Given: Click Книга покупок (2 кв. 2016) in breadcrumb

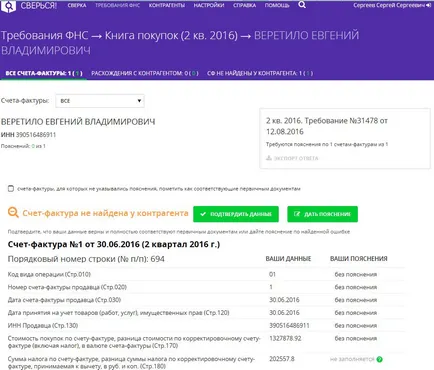Looking at the screenshot, I should tap(171, 35).
